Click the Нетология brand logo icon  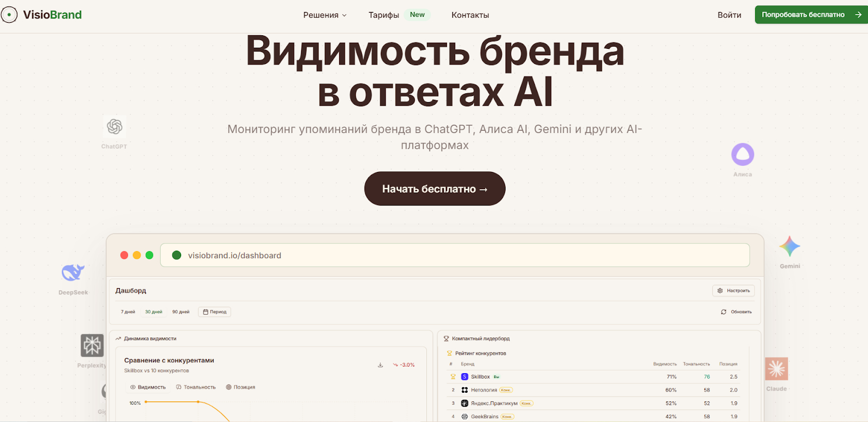coord(464,390)
